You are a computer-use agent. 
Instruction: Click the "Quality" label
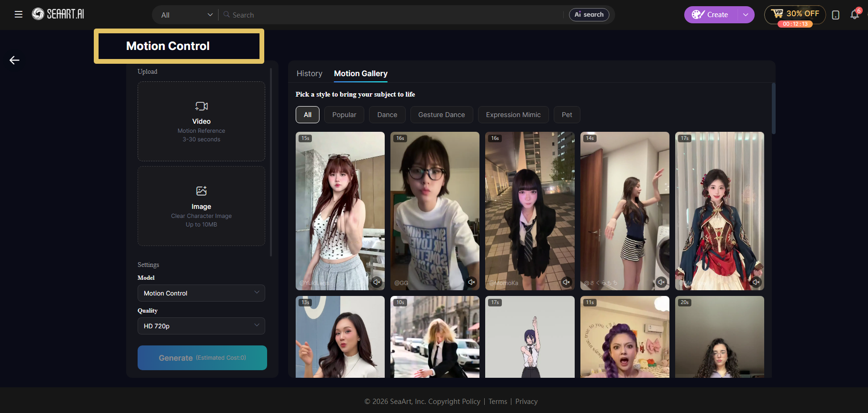148,311
